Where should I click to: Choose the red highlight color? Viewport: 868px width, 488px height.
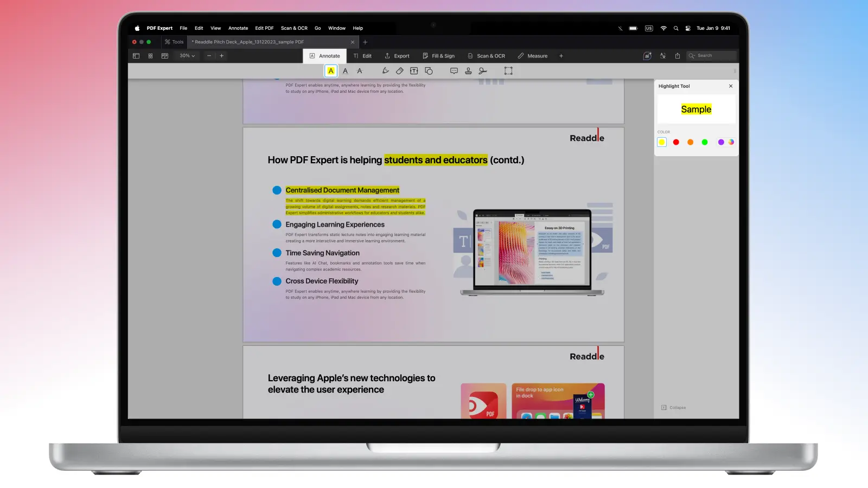(x=676, y=142)
